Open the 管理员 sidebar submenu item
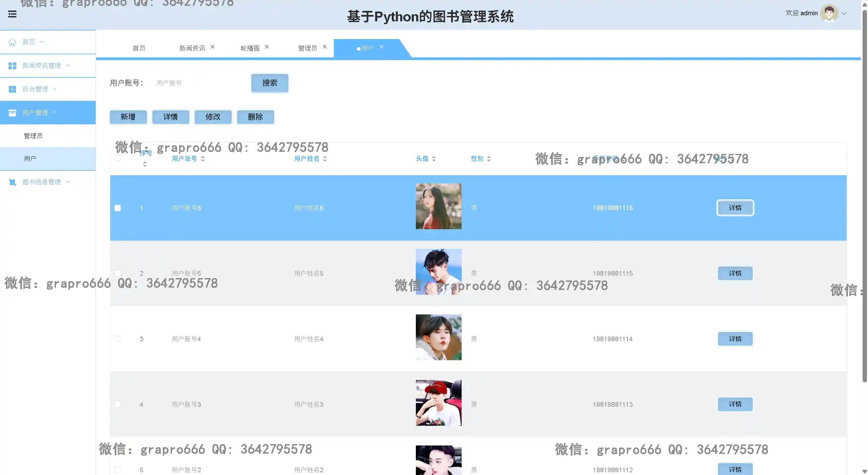The height and width of the screenshot is (475, 868). 33,136
